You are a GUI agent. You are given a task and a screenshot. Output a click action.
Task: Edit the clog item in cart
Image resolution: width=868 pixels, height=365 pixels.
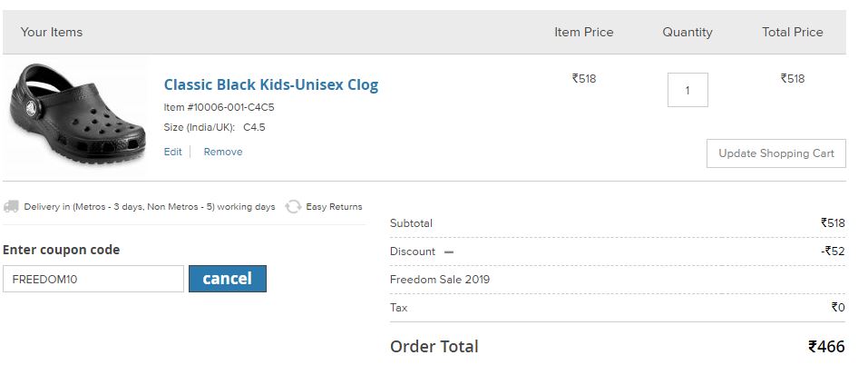pos(172,152)
